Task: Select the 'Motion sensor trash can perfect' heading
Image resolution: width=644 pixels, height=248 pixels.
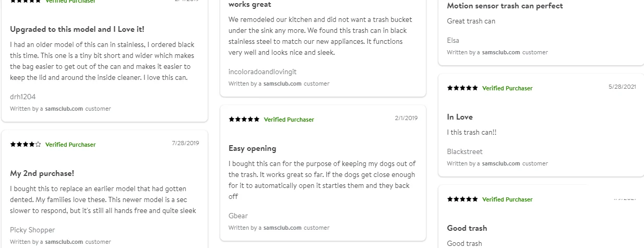Action: tap(505, 6)
